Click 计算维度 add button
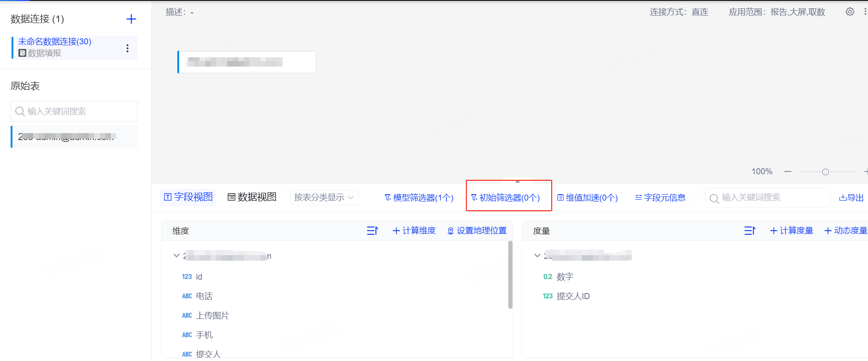 click(414, 231)
